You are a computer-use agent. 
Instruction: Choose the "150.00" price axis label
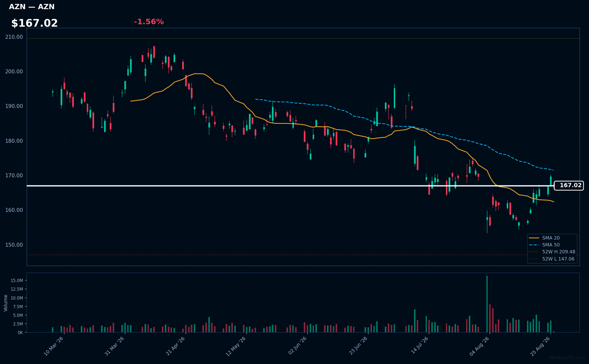click(14, 245)
